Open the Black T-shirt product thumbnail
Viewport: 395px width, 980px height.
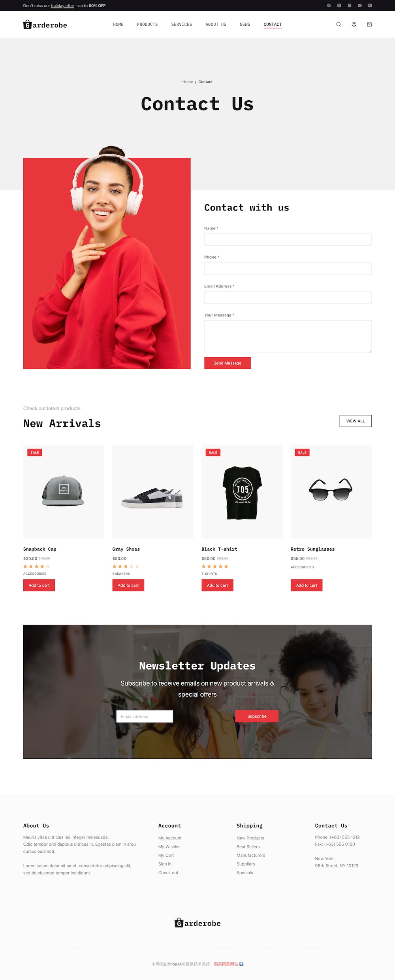pos(242,492)
